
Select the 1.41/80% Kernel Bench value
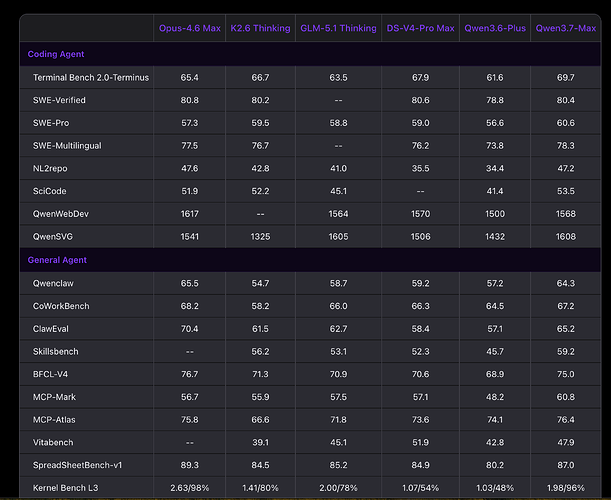pyautogui.click(x=260, y=488)
